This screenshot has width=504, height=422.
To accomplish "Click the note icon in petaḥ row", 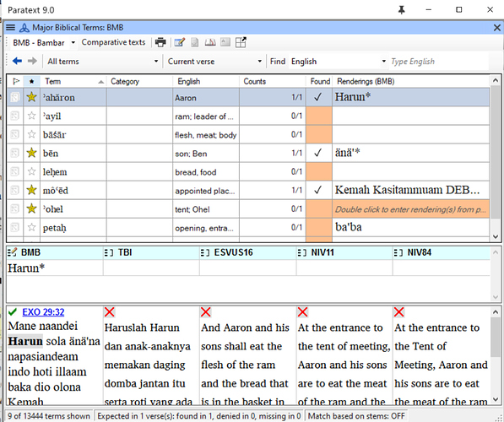I will (14, 228).
